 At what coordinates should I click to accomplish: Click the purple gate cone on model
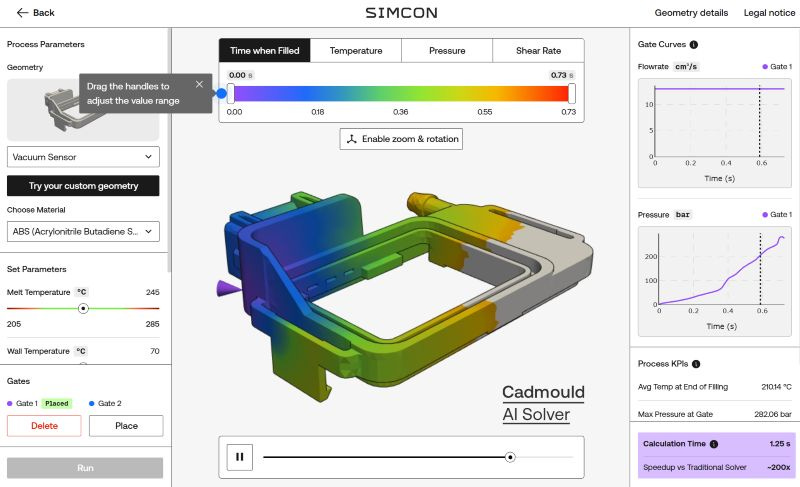(x=228, y=288)
